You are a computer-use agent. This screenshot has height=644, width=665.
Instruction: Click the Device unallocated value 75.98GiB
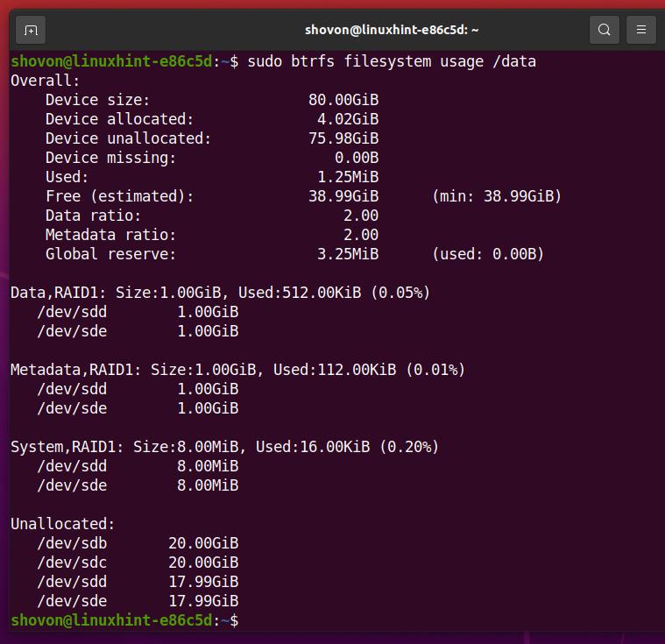pos(343,138)
